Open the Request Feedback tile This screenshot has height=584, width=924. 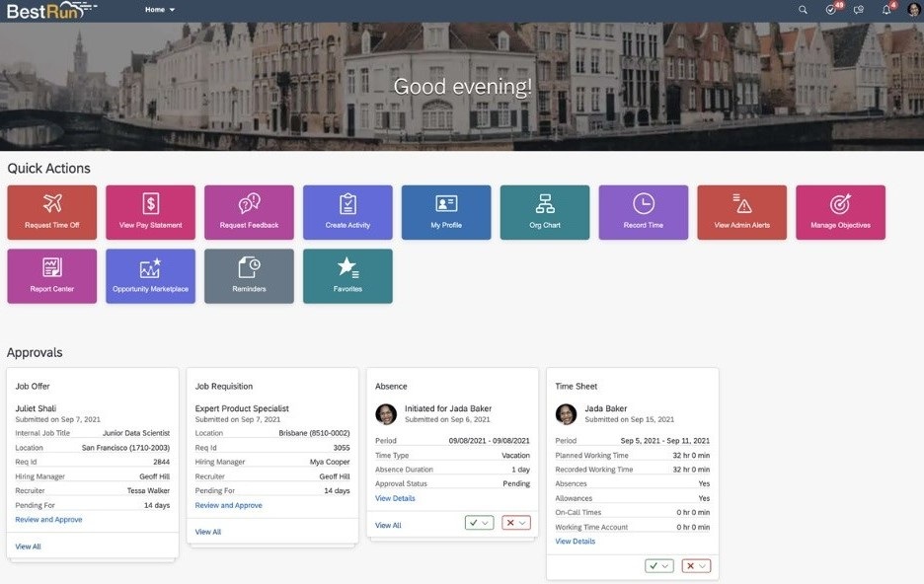point(250,212)
